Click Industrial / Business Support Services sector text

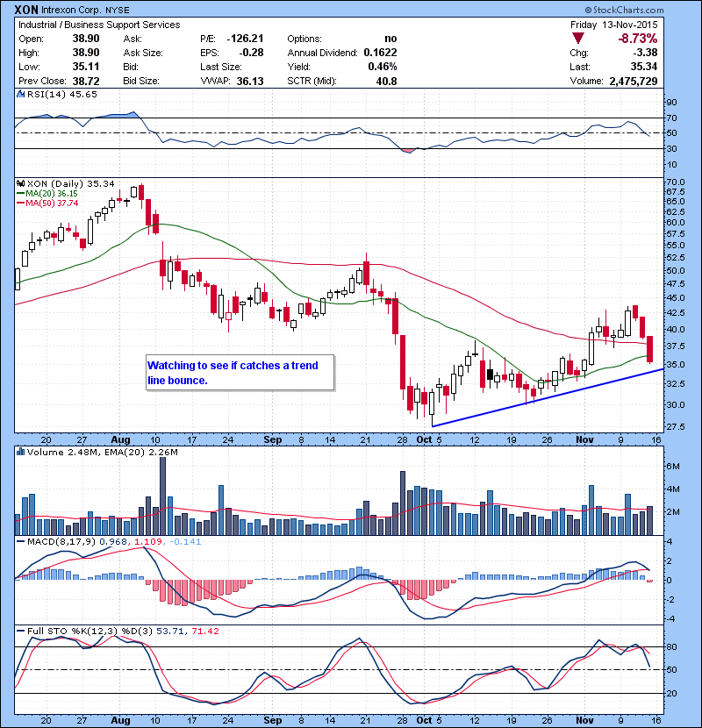pos(99,25)
